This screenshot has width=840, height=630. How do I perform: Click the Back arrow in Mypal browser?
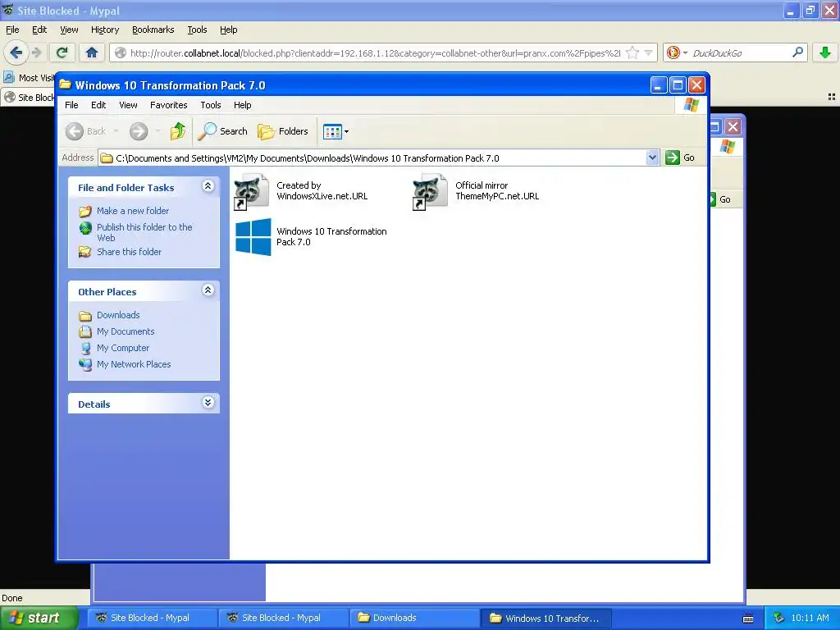(x=16, y=52)
